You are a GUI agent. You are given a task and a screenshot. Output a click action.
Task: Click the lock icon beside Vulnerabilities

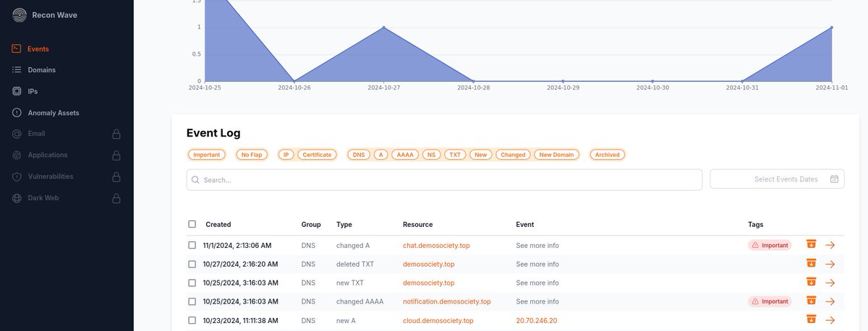tap(116, 176)
